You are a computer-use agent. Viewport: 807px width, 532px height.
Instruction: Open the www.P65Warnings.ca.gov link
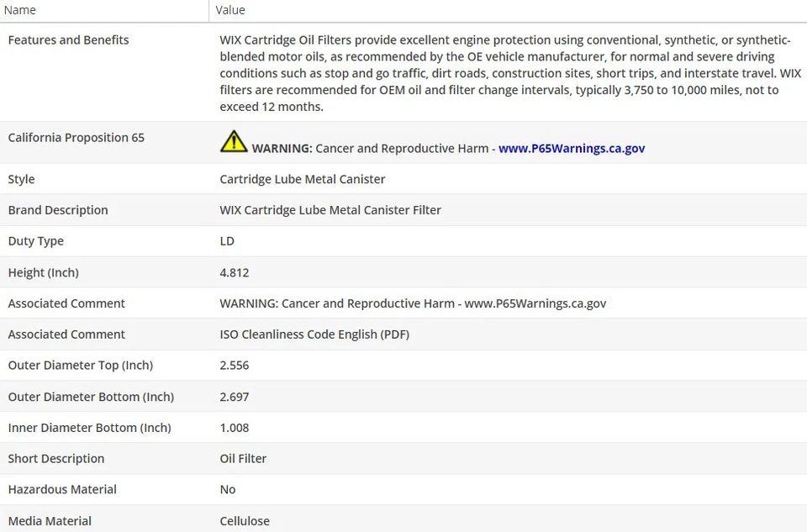pyautogui.click(x=572, y=148)
